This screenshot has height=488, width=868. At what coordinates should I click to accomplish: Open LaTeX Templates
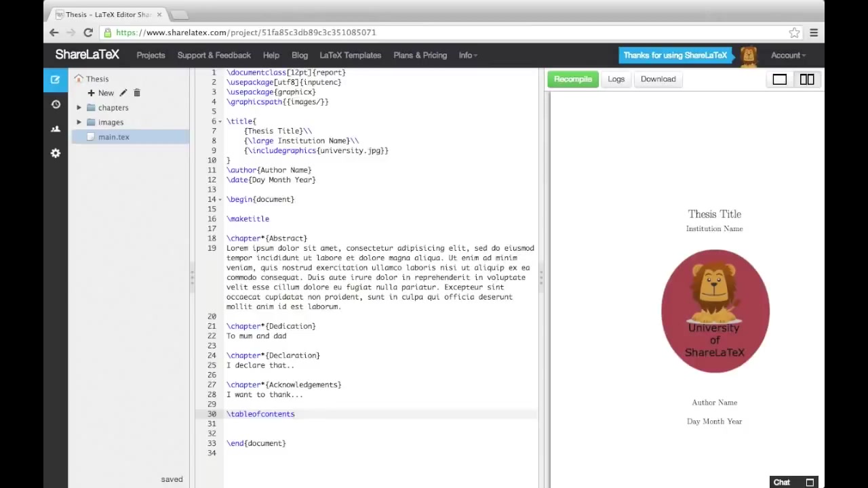click(x=350, y=56)
